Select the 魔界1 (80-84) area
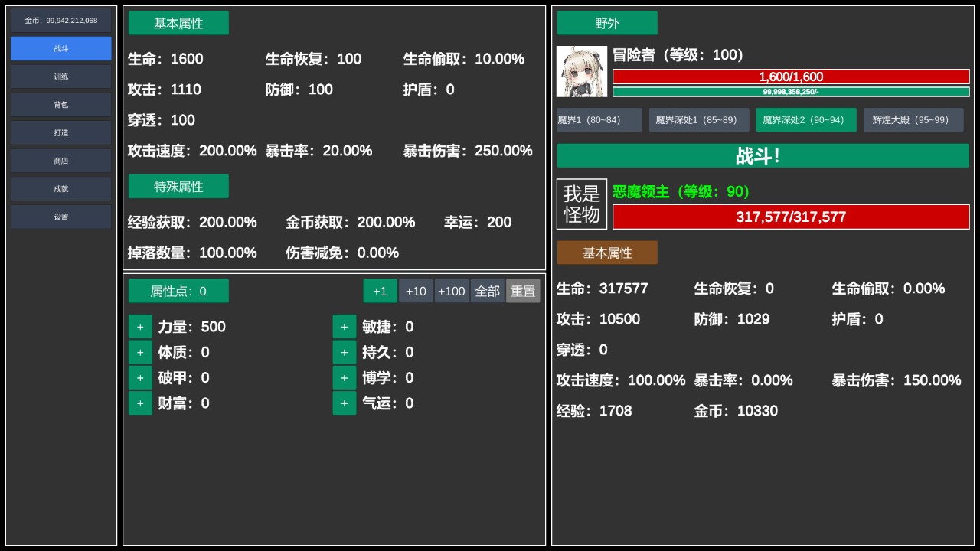Image resolution: width=980 pixels, height=551 pixels. [598, 119]
